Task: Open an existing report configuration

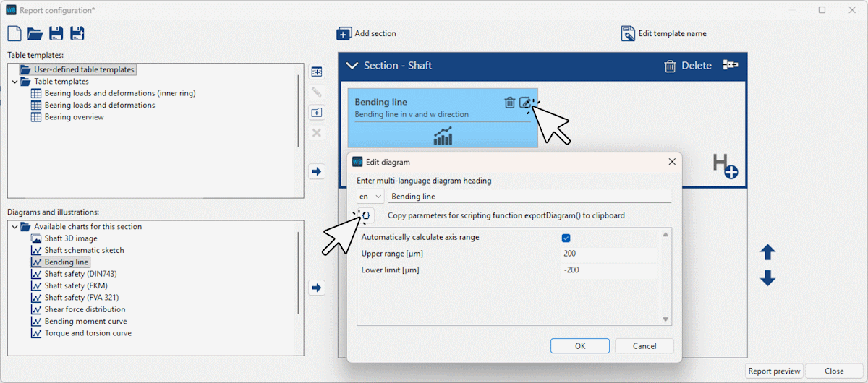Action: tap(35, 33)
